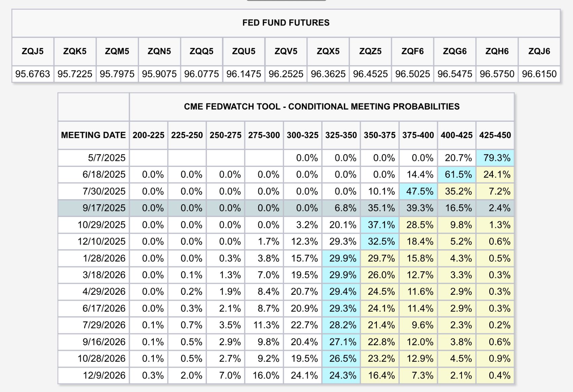Click the 39.3% cell in September row
Screen dimensions: 573x392
click(x=420, y=208)
